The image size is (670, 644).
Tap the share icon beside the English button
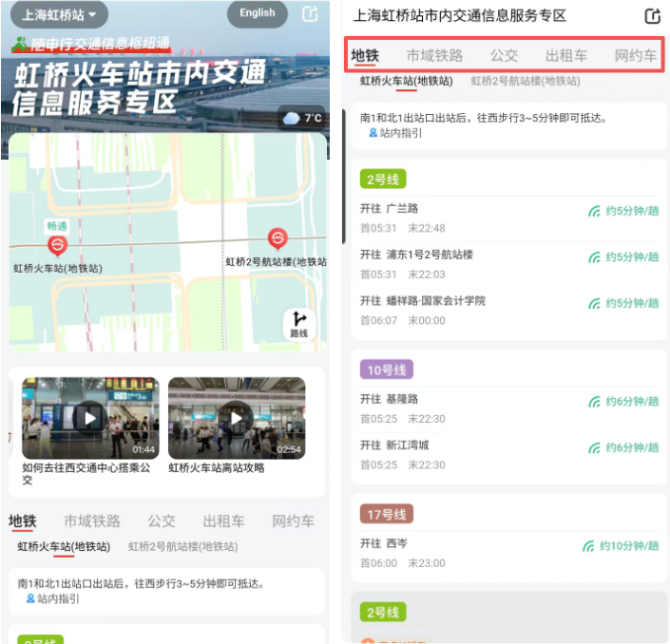(x=309, y=13)
